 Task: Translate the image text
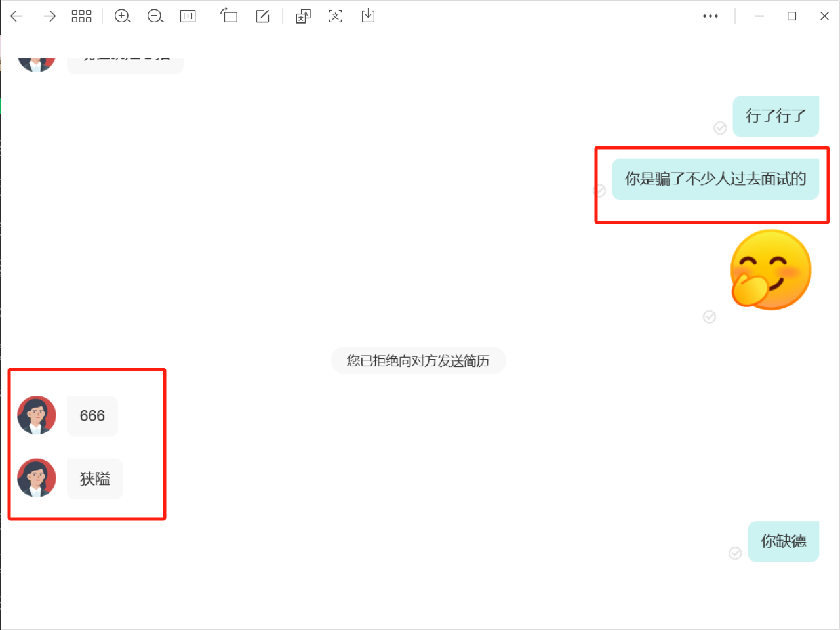coord(303,16)
